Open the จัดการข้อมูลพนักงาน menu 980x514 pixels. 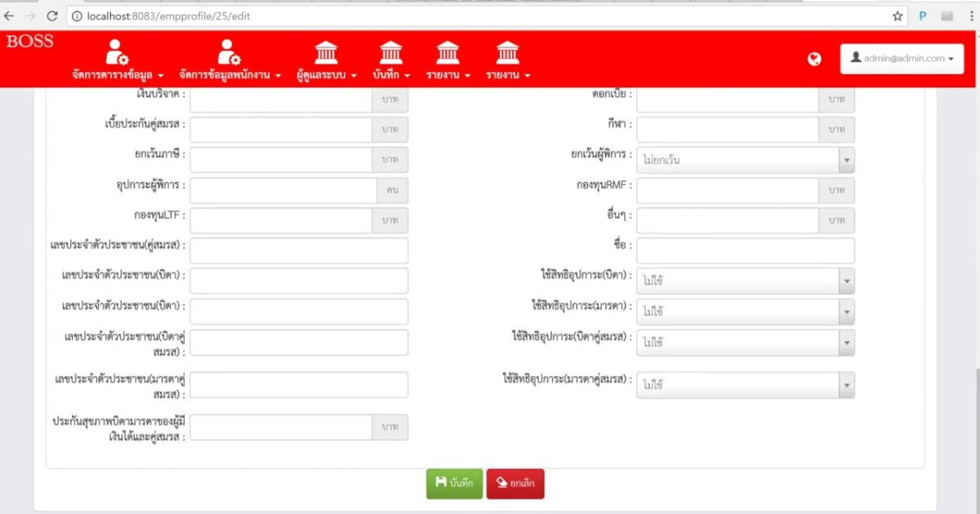pyautogui.click(x=229, y=61)
